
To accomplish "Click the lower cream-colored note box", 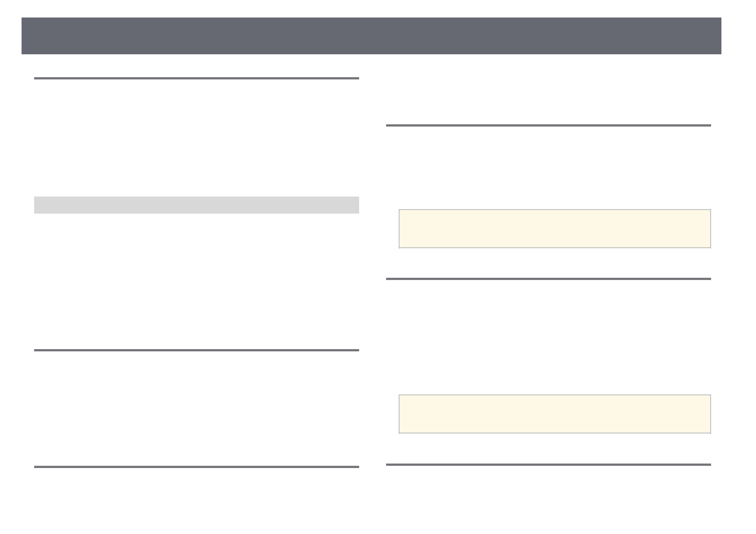I will (554, 414).
